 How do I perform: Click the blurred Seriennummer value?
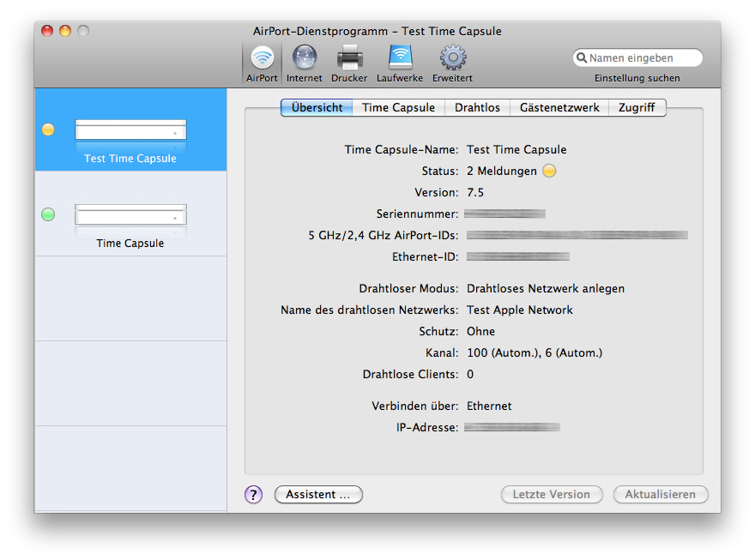[504, 214]
